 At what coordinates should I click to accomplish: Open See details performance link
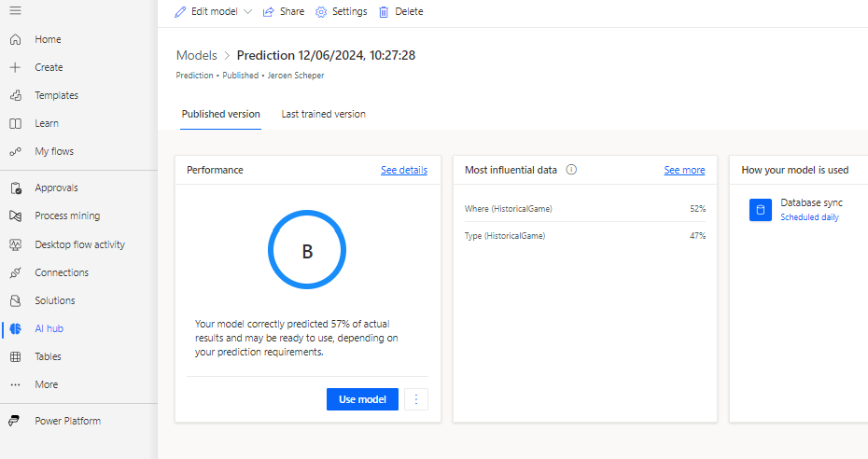coord(404,170)
